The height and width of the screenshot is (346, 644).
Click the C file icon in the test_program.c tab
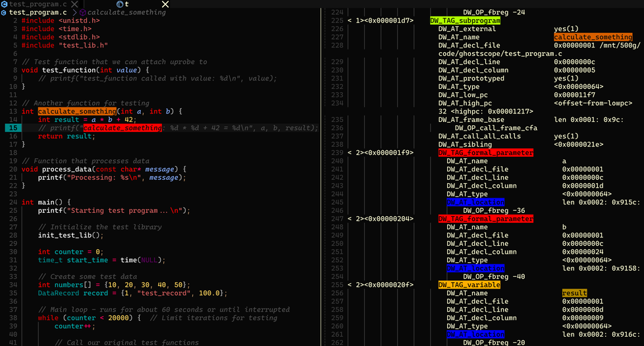point(5,4)
